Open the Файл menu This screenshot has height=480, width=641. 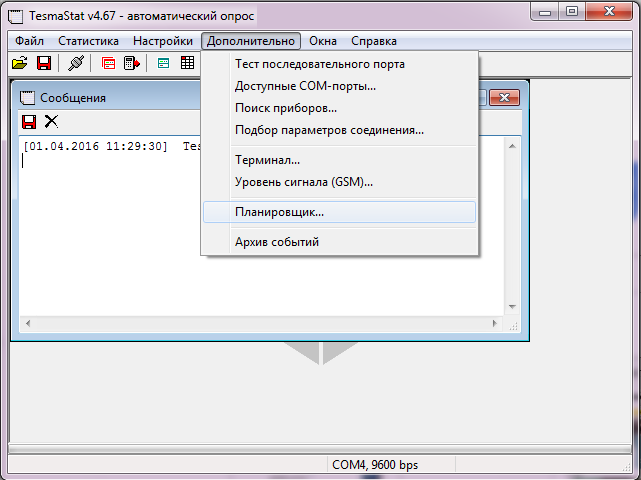click(x=29, y=41)
